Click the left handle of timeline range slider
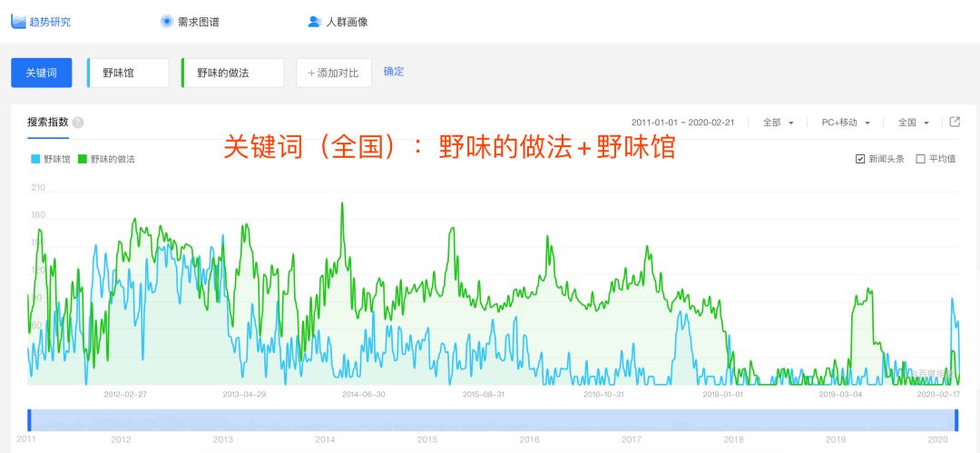980x453 pixels. (x=29, y=419)
